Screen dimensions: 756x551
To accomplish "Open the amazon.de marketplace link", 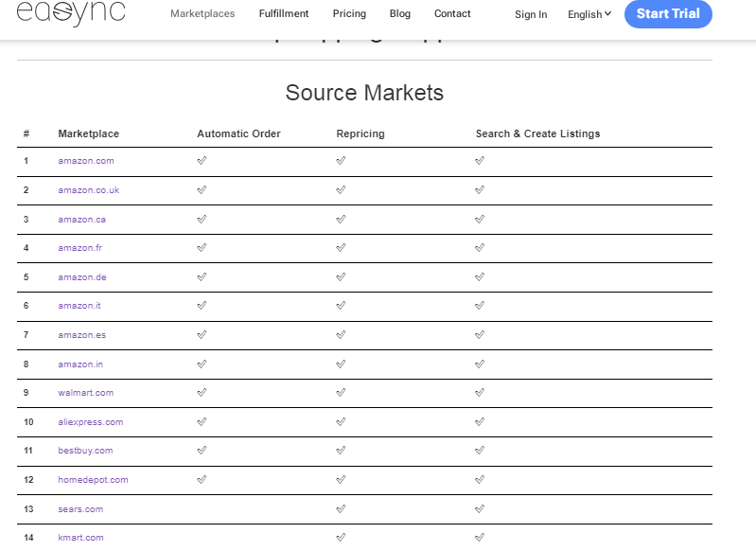I will click(x=82, y=277).
